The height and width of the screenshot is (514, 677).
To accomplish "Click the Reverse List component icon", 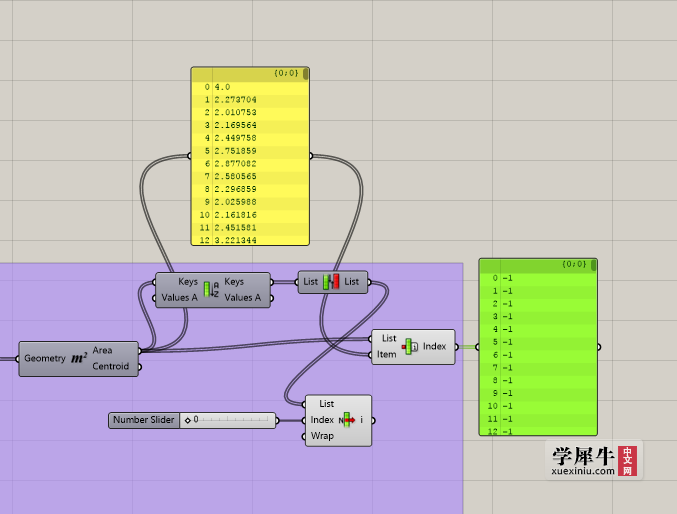I will 331,282.
